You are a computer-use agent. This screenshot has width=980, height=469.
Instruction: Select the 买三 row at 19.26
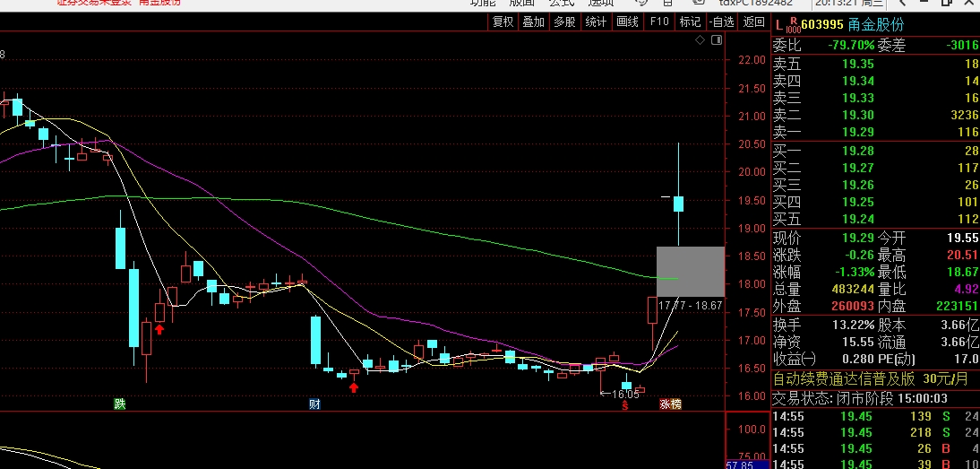point(875,185)
